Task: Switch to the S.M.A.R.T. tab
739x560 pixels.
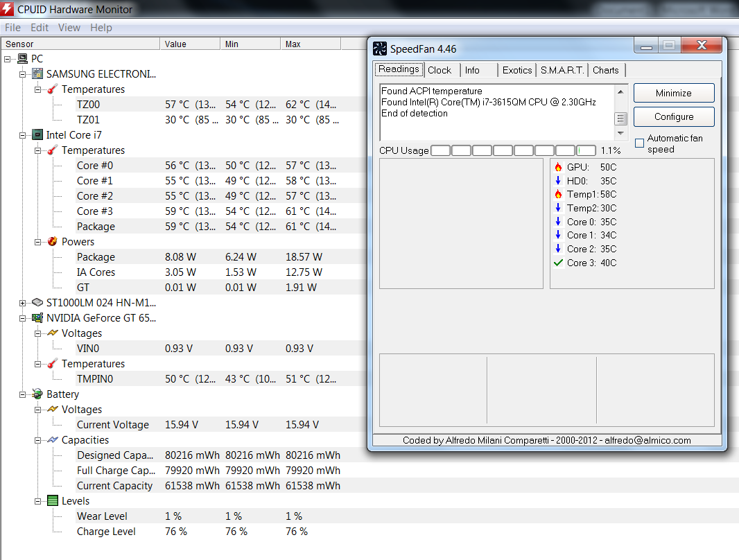Action: click(x=562, y=70)
